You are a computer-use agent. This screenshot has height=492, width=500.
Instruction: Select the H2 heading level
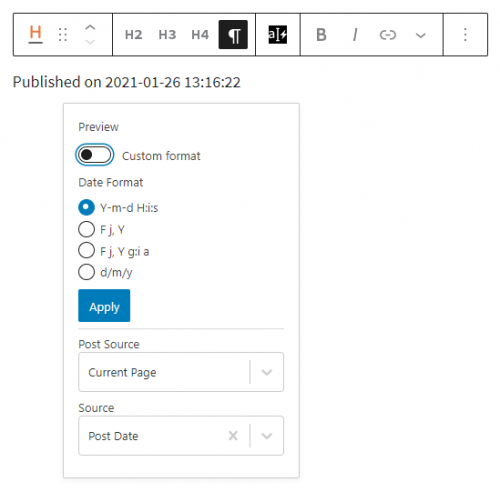coord(133,35)
